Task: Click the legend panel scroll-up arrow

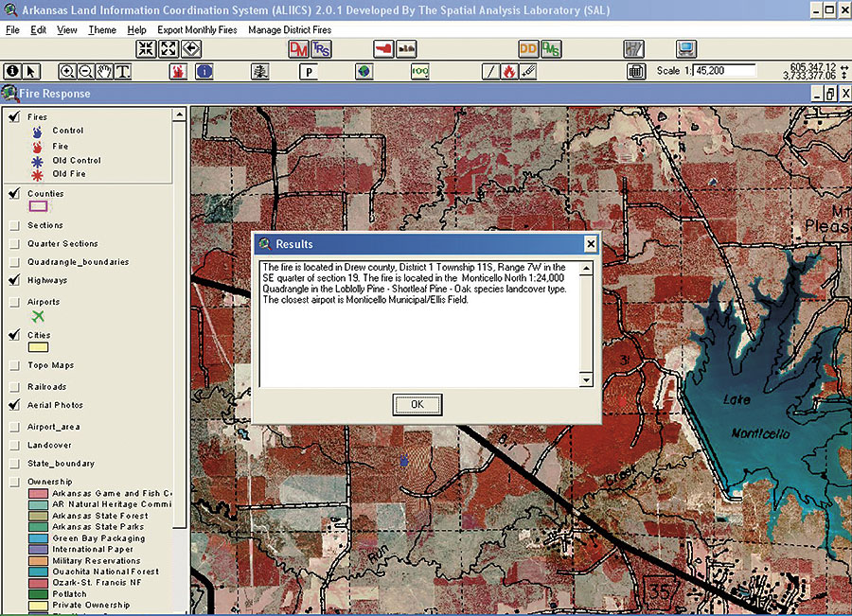Action: pyautogui.click(x=179, y=114)
